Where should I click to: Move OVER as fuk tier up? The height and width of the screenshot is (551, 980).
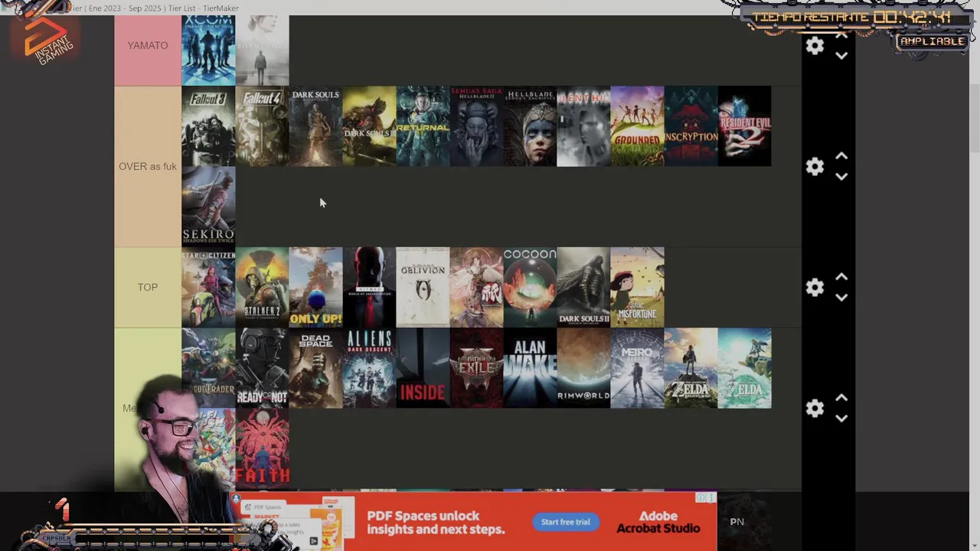tap(841, 156)
